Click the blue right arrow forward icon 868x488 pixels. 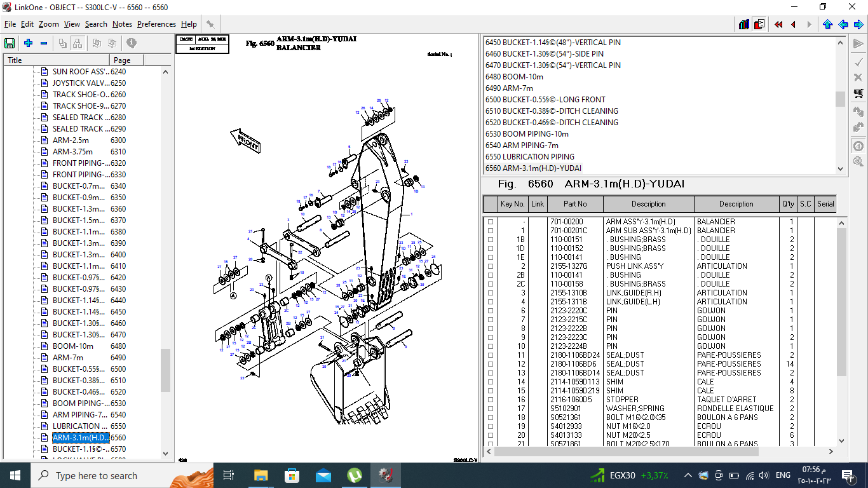point(858,24)
